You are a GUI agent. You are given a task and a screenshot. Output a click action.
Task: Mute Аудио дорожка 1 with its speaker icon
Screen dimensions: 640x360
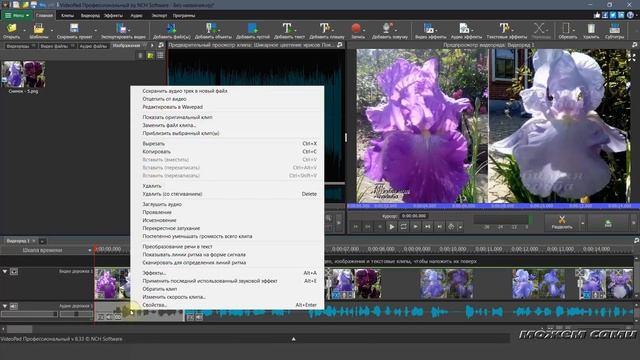(x=14, y=306)
